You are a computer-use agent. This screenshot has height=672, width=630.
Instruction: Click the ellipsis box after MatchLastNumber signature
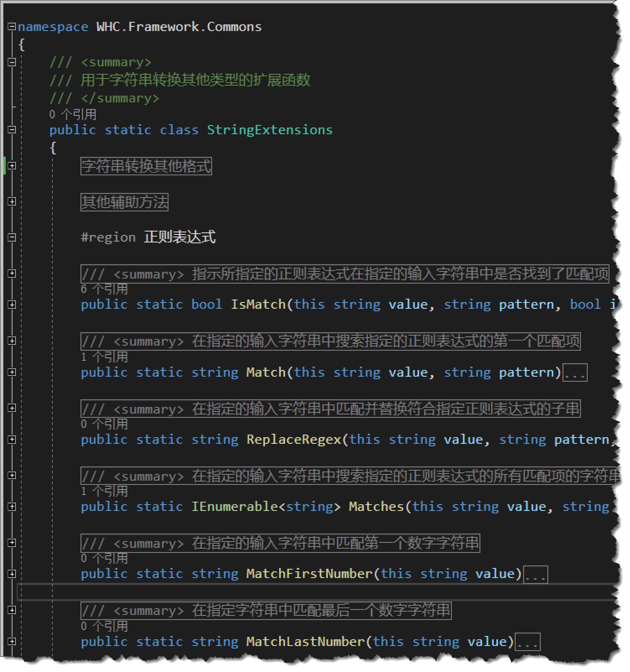[528, 642]
